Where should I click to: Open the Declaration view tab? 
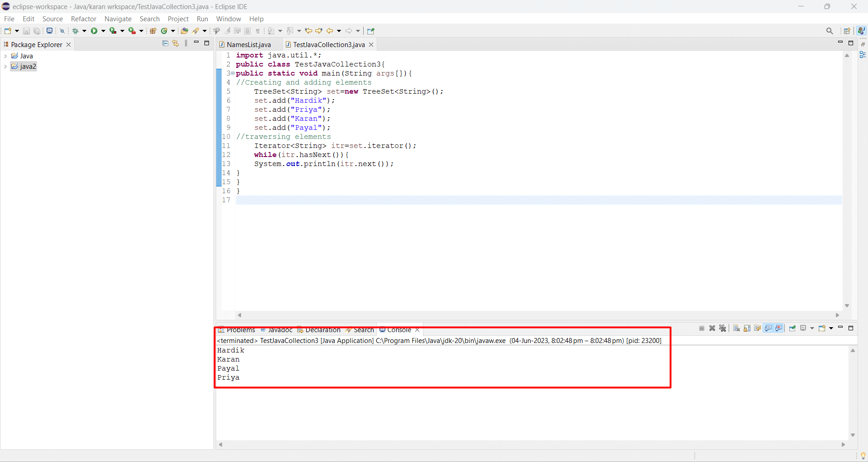click(x=323, y=330)
